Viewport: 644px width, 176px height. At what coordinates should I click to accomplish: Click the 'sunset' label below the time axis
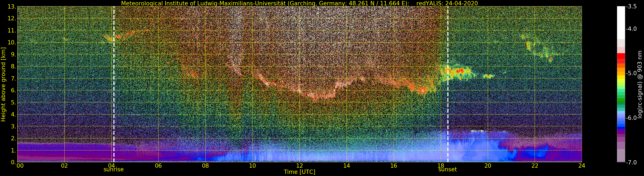(x=448, y=169)
